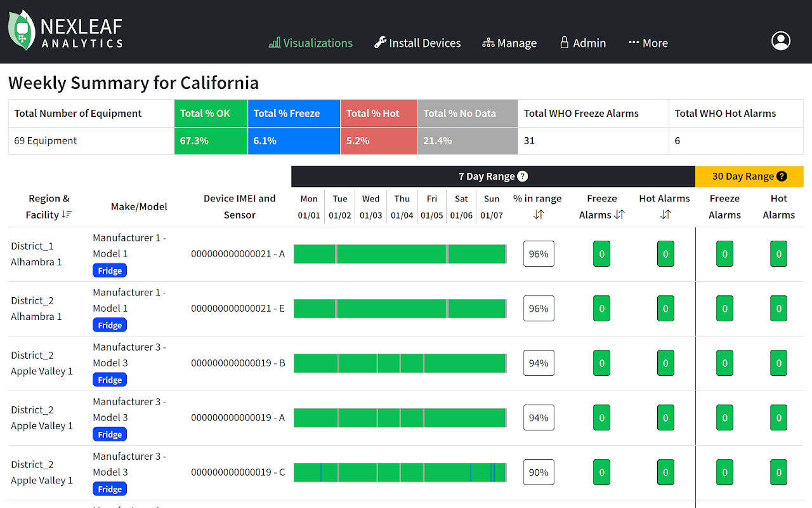Expand the Manage menu
This screenshot has height=508, width=812.
pyautogui.click(x=509, y=43)
